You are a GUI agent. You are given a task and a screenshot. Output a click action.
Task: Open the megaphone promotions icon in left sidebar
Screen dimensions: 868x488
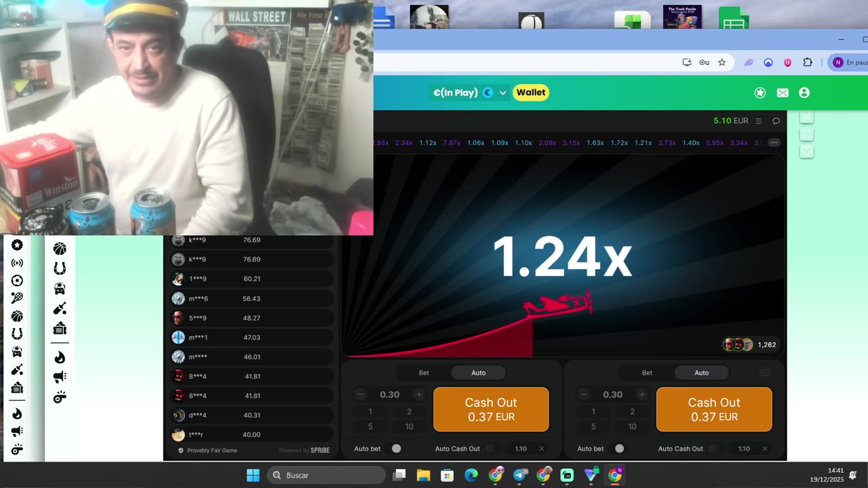click(17, 431)
